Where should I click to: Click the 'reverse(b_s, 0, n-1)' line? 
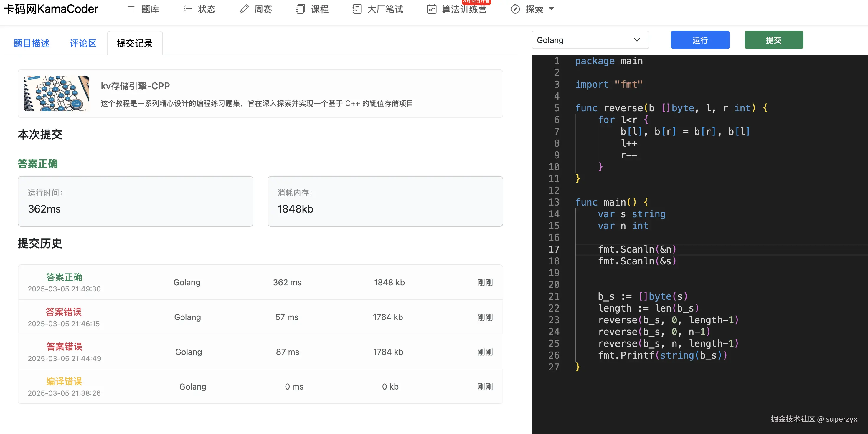[654, 332]
